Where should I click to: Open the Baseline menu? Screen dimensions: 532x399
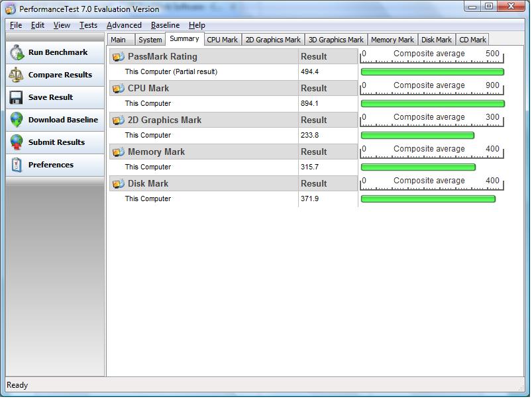165,25
